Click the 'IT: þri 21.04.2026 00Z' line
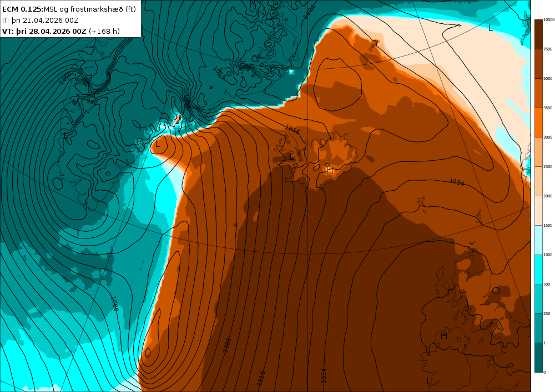Image resolution: width=555 pixels, height=392 pixels. [40, 21]
